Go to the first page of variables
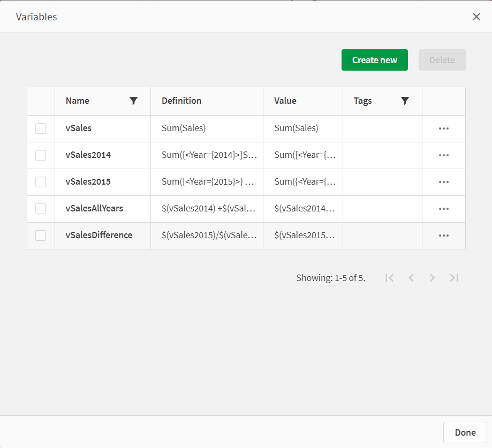492x448 pixels. (x=389, y=277)
